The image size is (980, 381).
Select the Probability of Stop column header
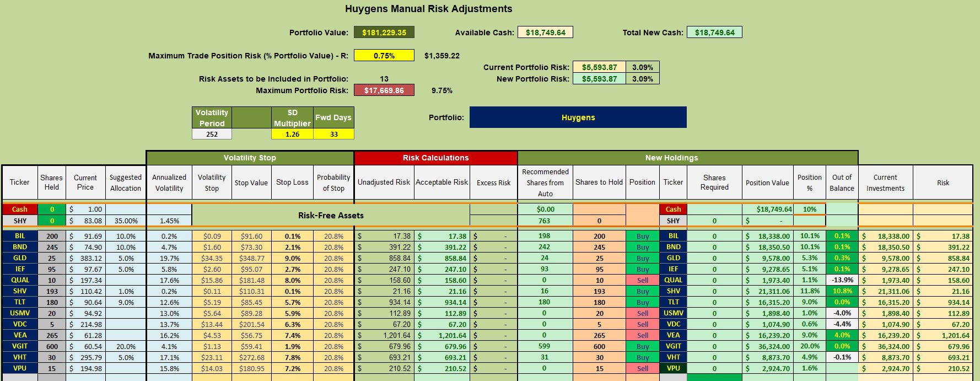pyautogui.click(x=333, y=183)
